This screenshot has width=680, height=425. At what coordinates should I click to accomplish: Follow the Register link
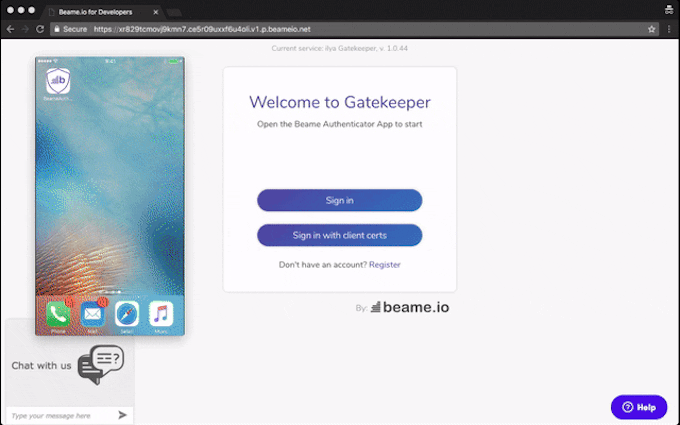tap(385, 265)
